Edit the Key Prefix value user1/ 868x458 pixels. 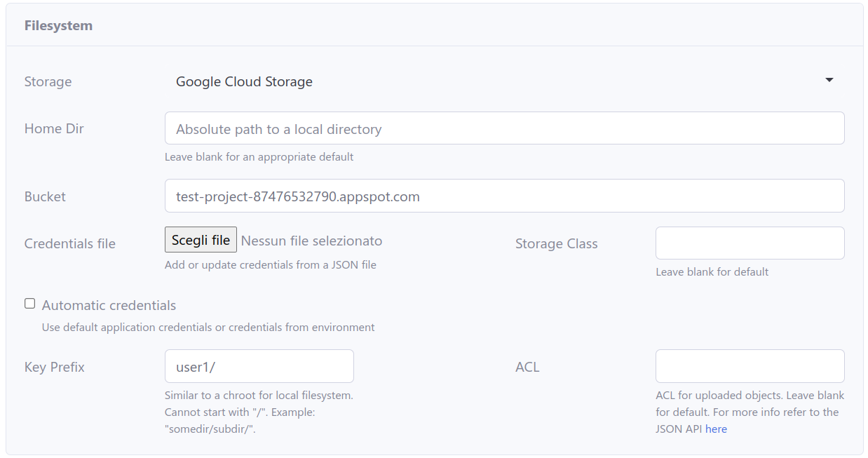click(259, 366)
